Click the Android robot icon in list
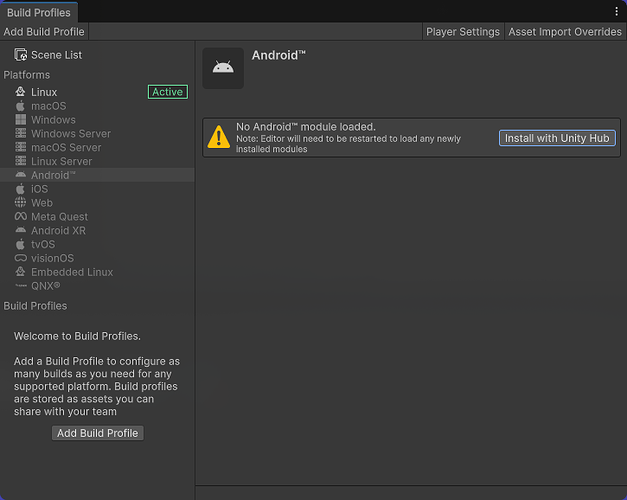Viewport: 627px width, 500px height. 21,175
